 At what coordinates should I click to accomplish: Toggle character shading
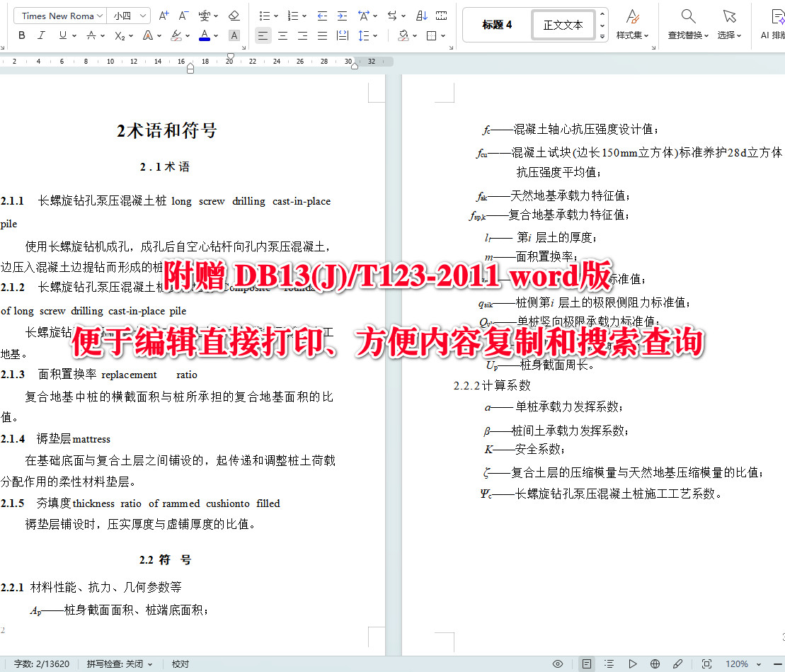(234, 35)
